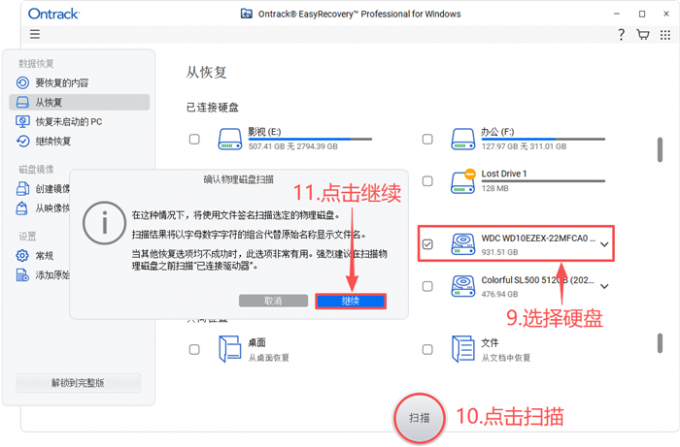Click the Colorful SL500 disk icon

[463, 286]
